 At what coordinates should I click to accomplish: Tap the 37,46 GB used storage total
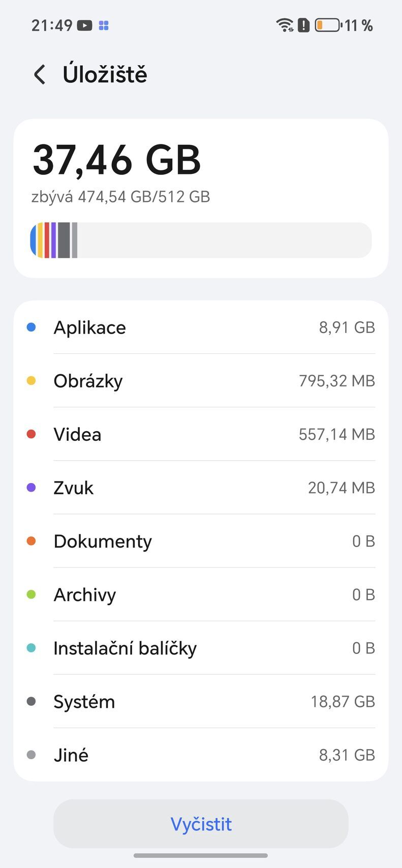pyautogui.click(x=117, y=160)
